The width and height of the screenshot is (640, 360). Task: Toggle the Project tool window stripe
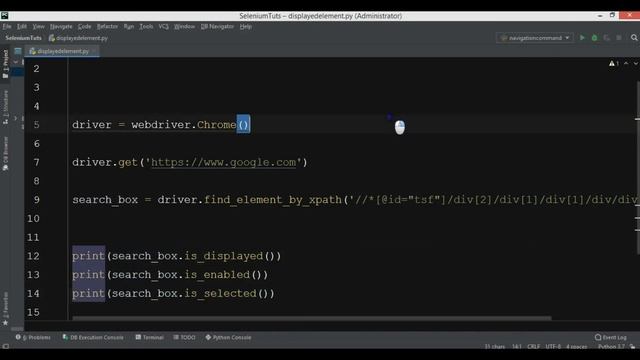click(5, 64)
